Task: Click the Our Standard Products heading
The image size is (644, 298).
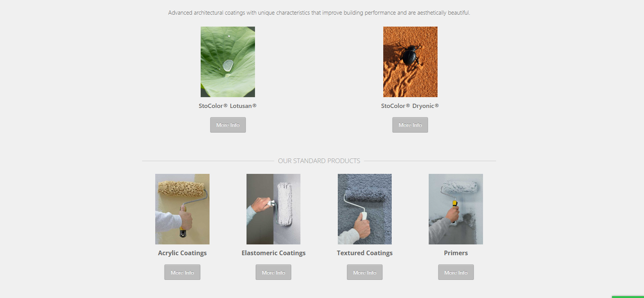Action: pyautogui.click(x=319, y=161)
